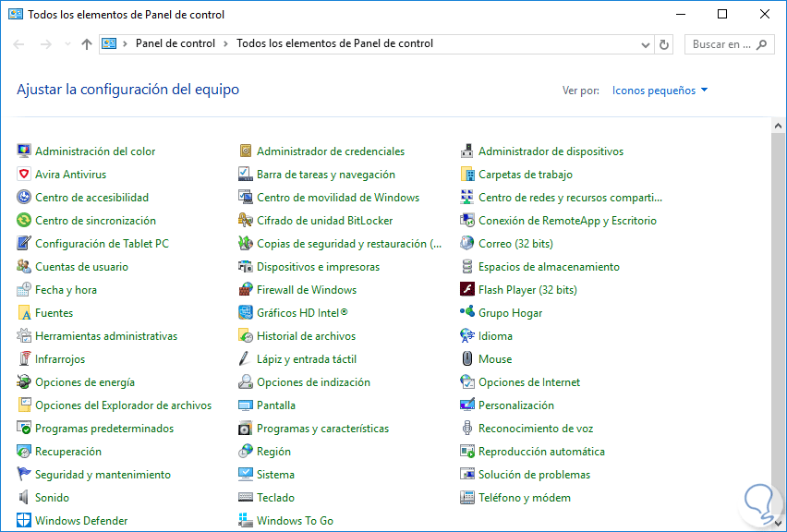The height and width of the screenshot is (532, 787).
Task: Click the refresh button beside address bar
Action: coord(664,44)
